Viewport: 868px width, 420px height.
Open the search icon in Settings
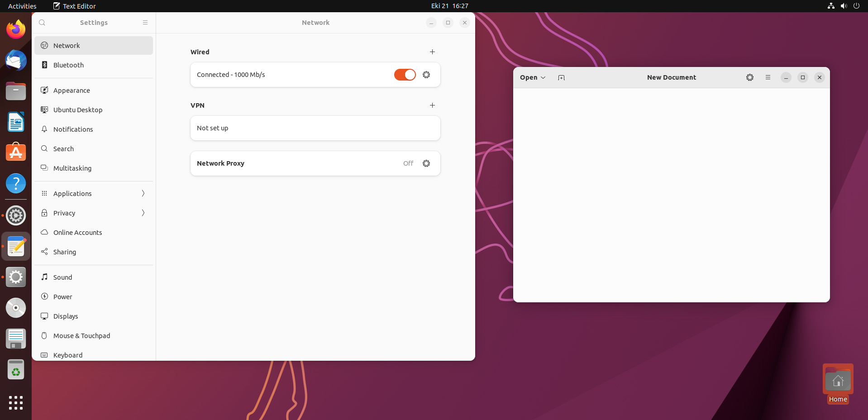tap(42, 23)
